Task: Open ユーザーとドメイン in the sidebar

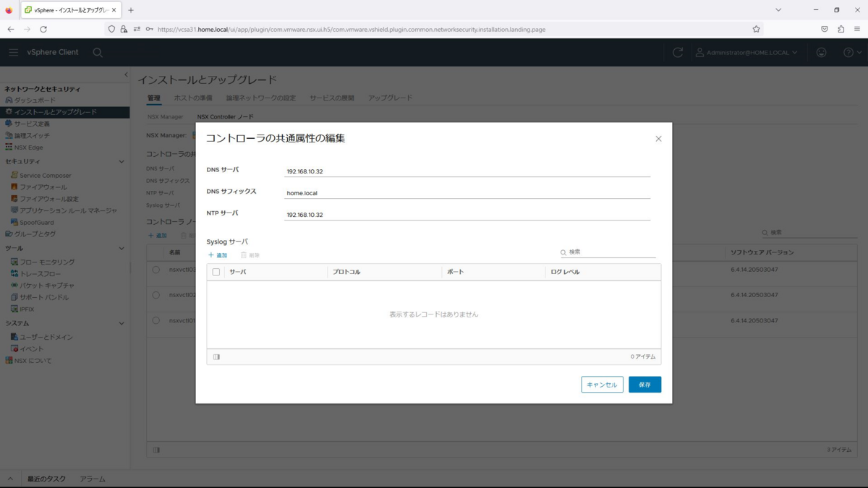Action: (46, 337)
